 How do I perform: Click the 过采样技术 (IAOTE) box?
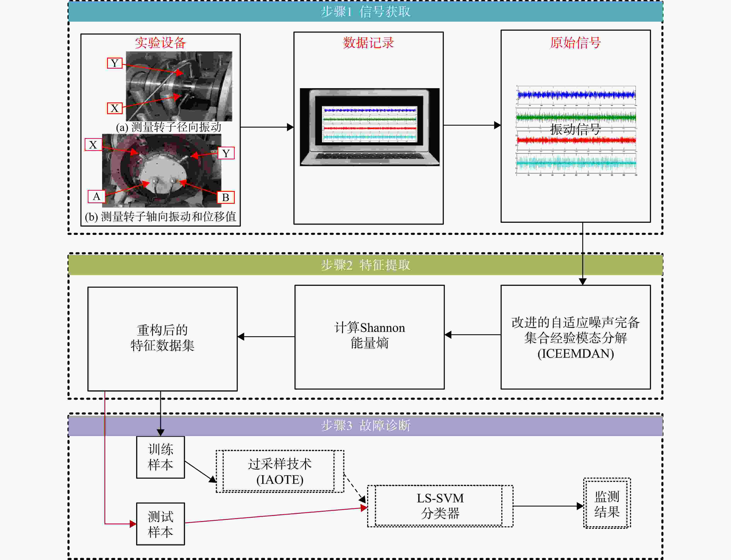click(280, 471)
